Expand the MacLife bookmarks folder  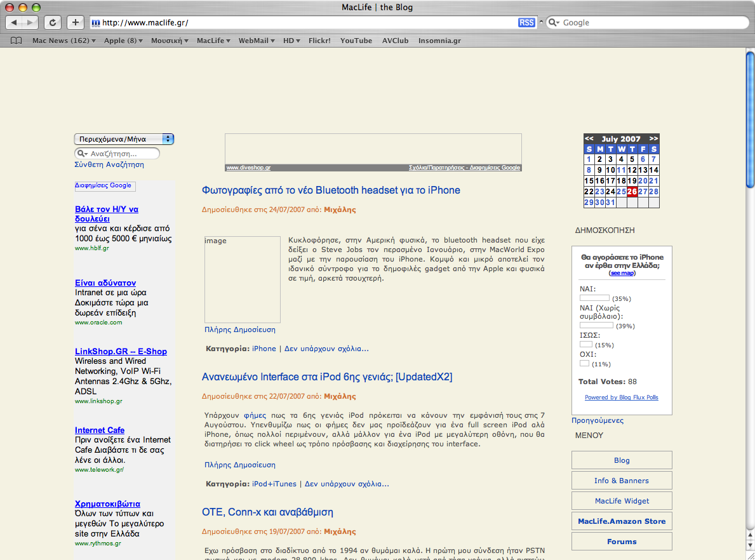tap(213, 41)
